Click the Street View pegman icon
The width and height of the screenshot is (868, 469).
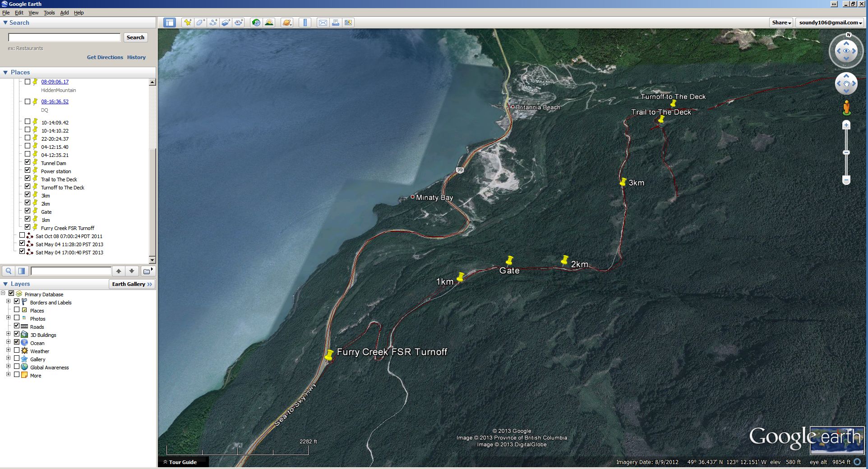click(846, 108)
